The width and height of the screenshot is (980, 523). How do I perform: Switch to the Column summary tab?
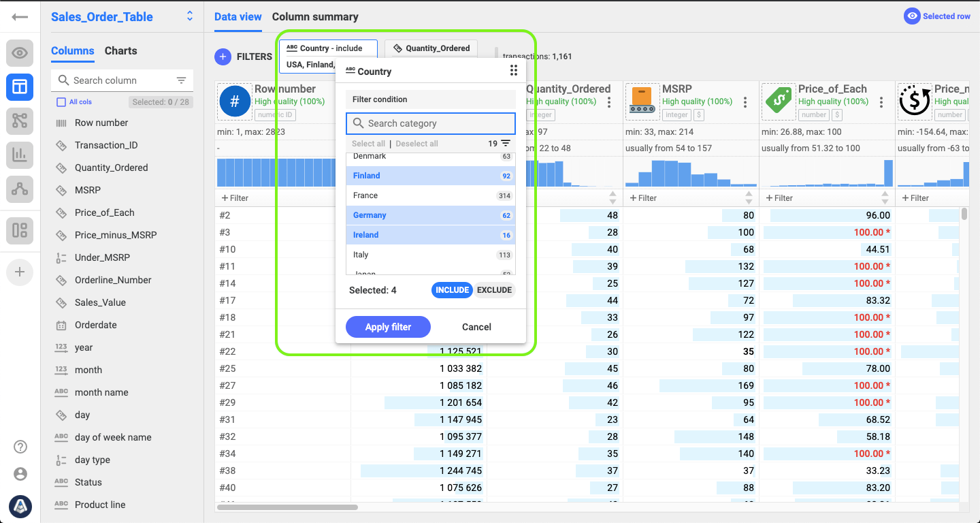pyautogui.click(x=315, y=17)
